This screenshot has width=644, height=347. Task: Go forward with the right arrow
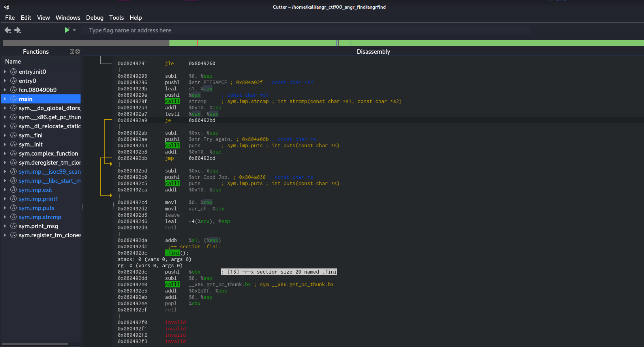tap(18, 30)
